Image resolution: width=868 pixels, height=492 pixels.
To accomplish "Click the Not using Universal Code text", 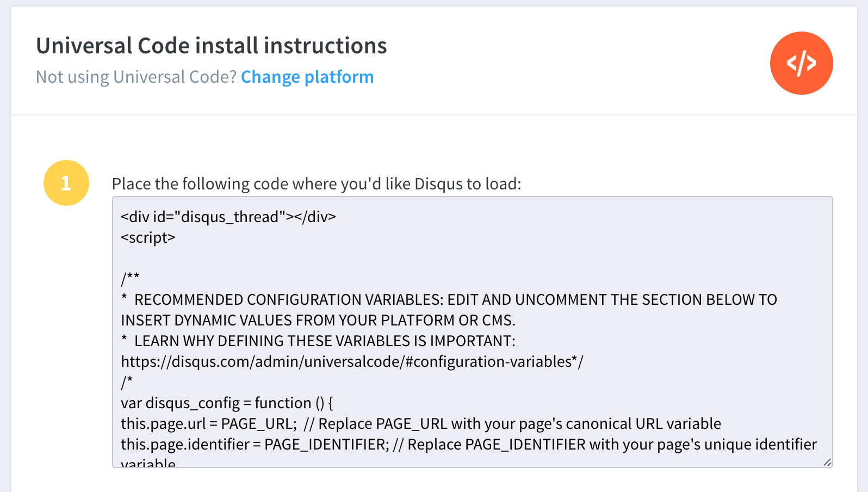I will coord(136,77).
